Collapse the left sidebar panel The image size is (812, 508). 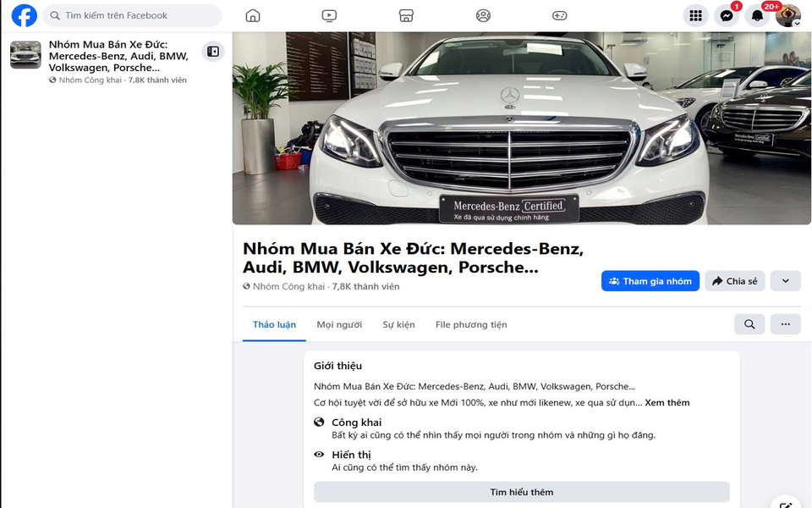tap(212, 51)
